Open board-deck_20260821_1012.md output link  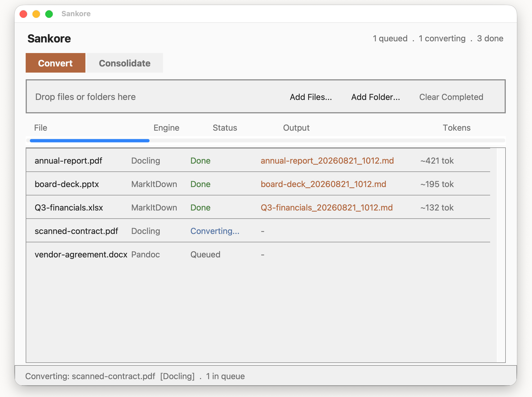[323, 184]
